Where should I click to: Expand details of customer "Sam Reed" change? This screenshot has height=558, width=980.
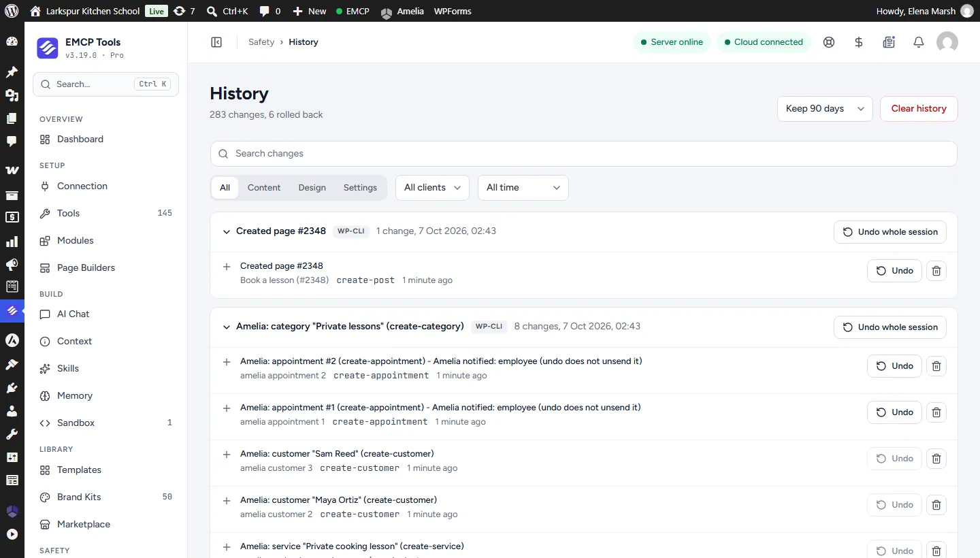coord(227,455)
